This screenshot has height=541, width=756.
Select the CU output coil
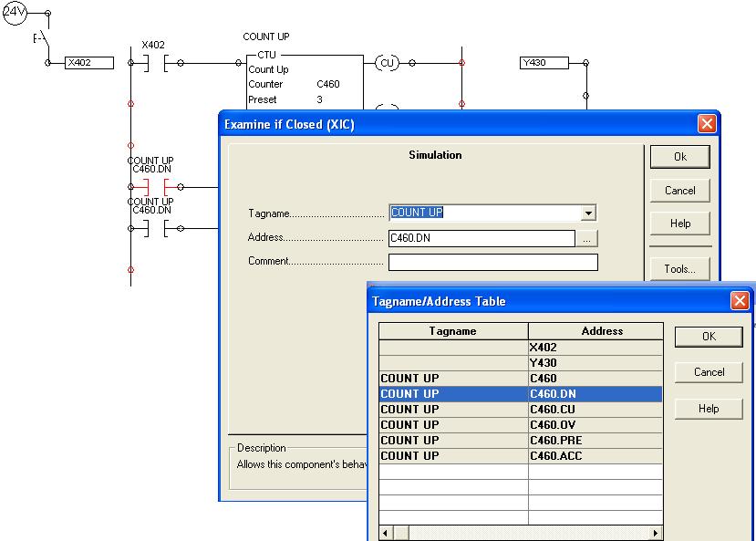[x=388, y=63]
